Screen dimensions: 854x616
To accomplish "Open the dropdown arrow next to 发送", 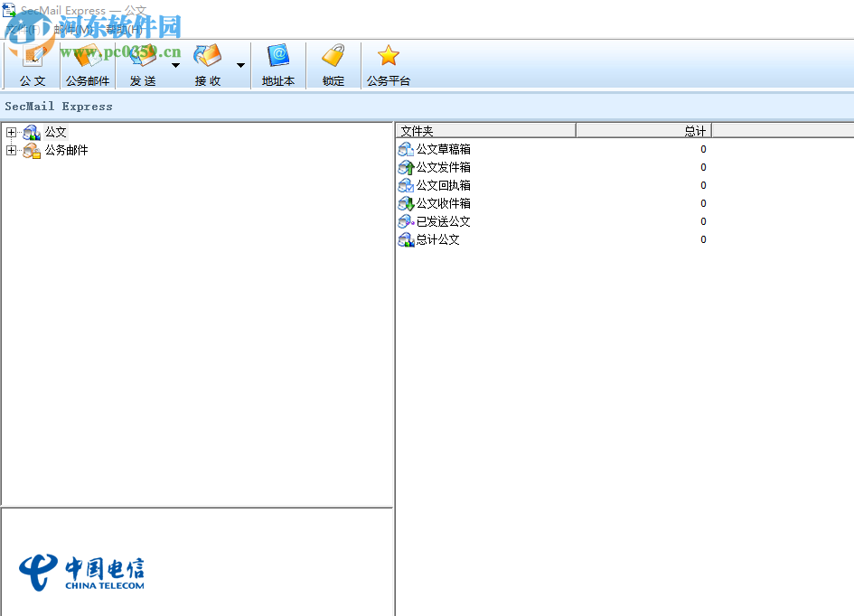I will point(175,65).
